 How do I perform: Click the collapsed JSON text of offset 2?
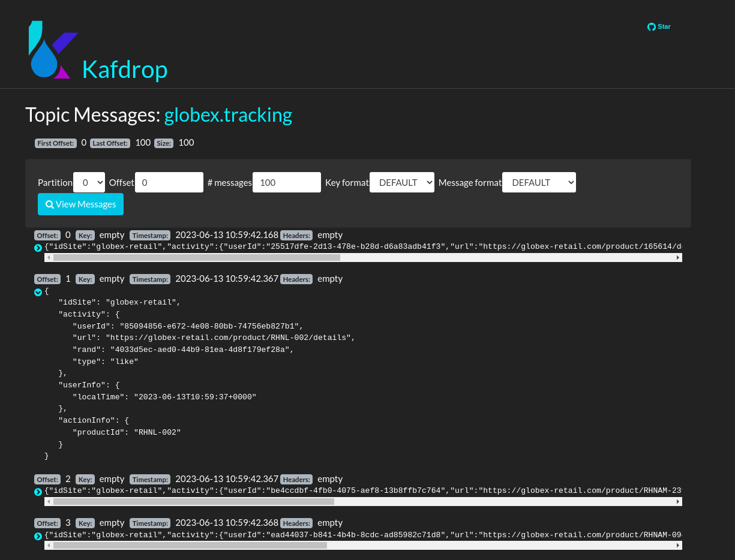point(363,490)
